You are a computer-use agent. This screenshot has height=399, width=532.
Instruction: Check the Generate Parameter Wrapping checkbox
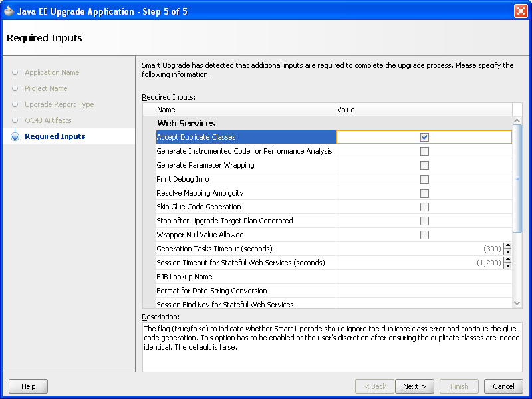point(424,165)
